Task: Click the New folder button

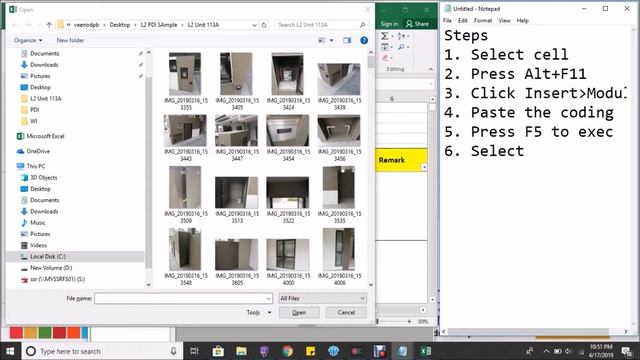Action: [x=70, y=40]
